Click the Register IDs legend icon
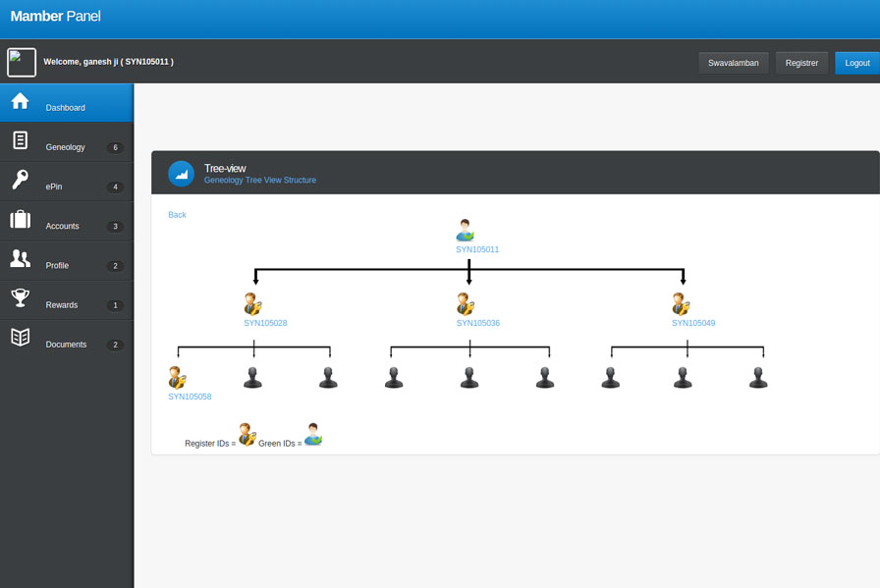Screen dimensions: 880x588 pos(247,435)
